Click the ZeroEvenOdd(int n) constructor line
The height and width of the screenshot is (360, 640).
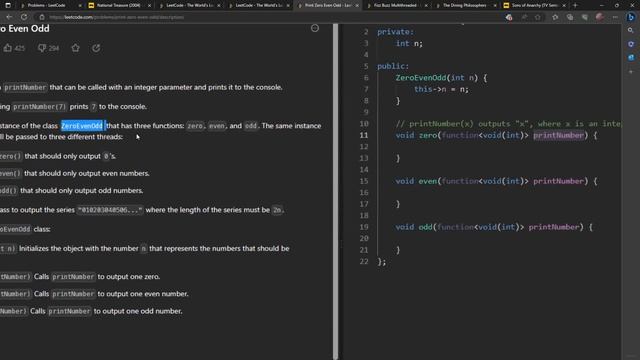(441, 78)
